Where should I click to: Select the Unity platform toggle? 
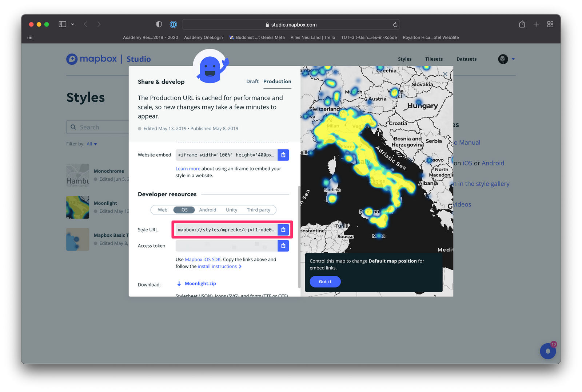click(x=231, y=210)
